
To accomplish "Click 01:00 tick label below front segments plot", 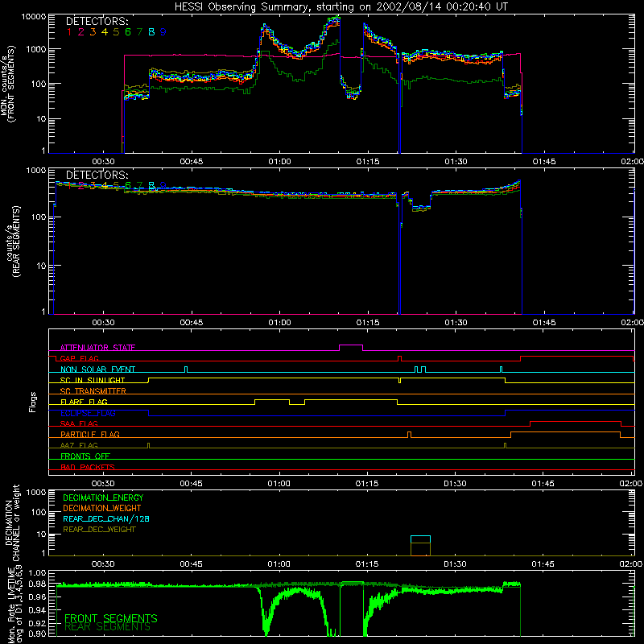I will pyautogui.click(x=279, y=162).
